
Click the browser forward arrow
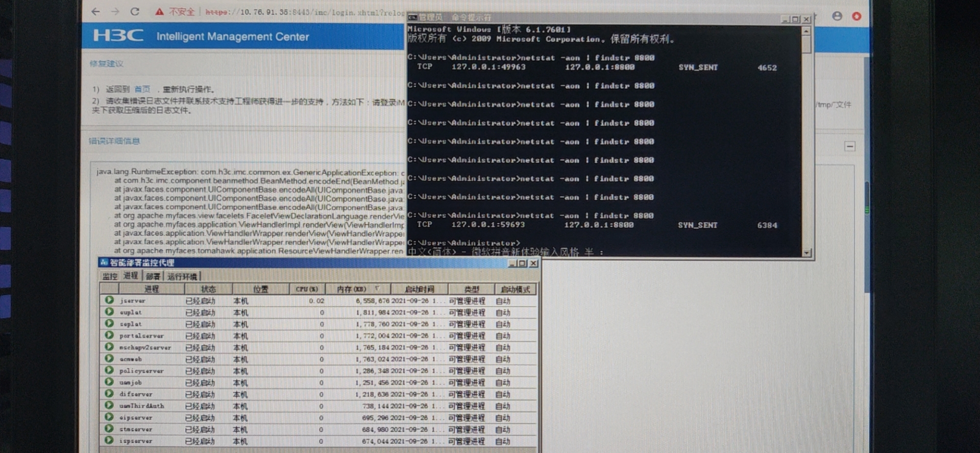click(115, 11)
